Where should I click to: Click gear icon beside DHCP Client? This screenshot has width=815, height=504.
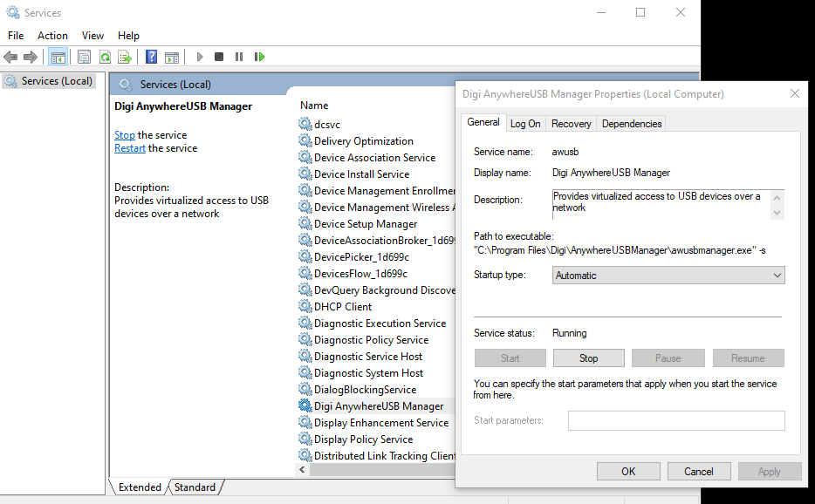click(x=305, y=307)
